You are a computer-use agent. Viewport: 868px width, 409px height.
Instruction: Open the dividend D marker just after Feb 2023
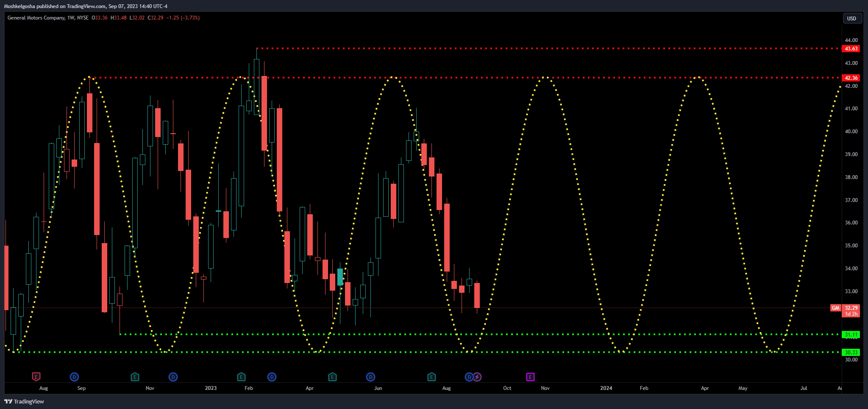(x=272, y=377)
